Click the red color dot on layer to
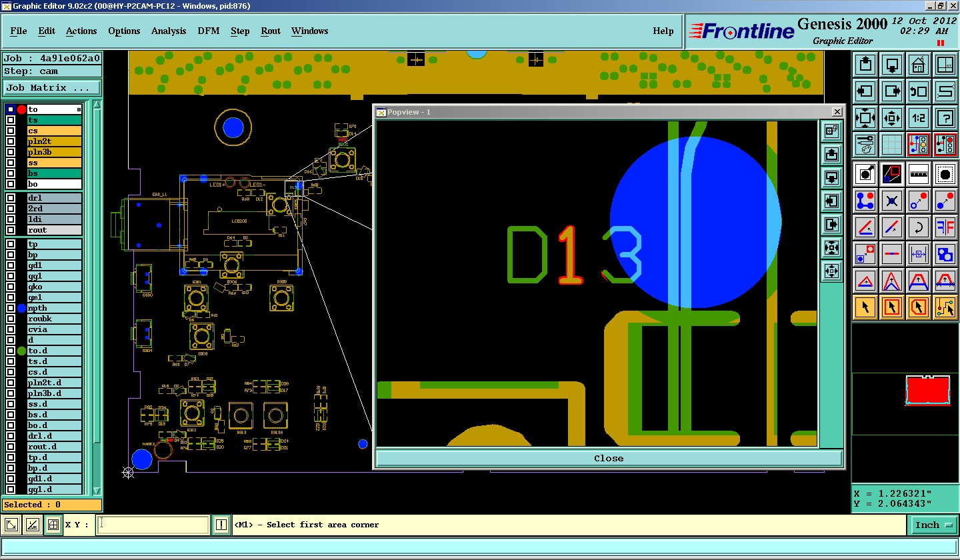 tap(21, 109)
